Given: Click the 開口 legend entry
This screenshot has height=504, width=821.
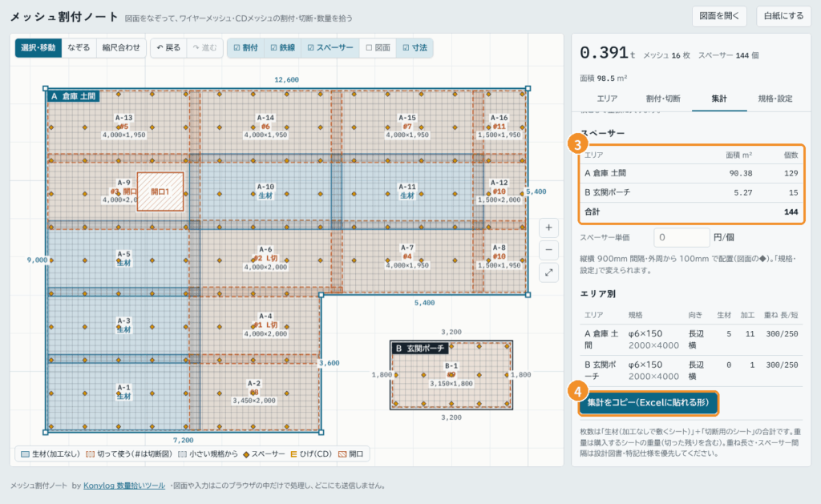Looking at the screenshot, I should [351, 454].
